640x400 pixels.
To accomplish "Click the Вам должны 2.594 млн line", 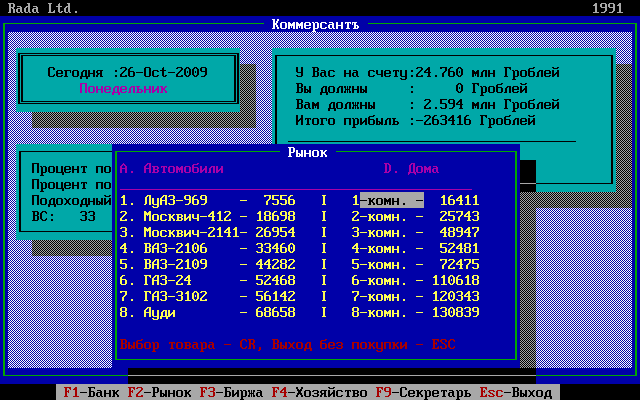I will pyautogui.click(x=427, y=104).
